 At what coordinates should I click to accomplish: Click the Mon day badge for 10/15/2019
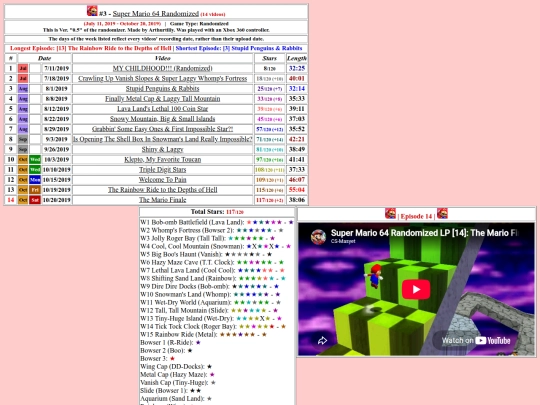(35, 179)
